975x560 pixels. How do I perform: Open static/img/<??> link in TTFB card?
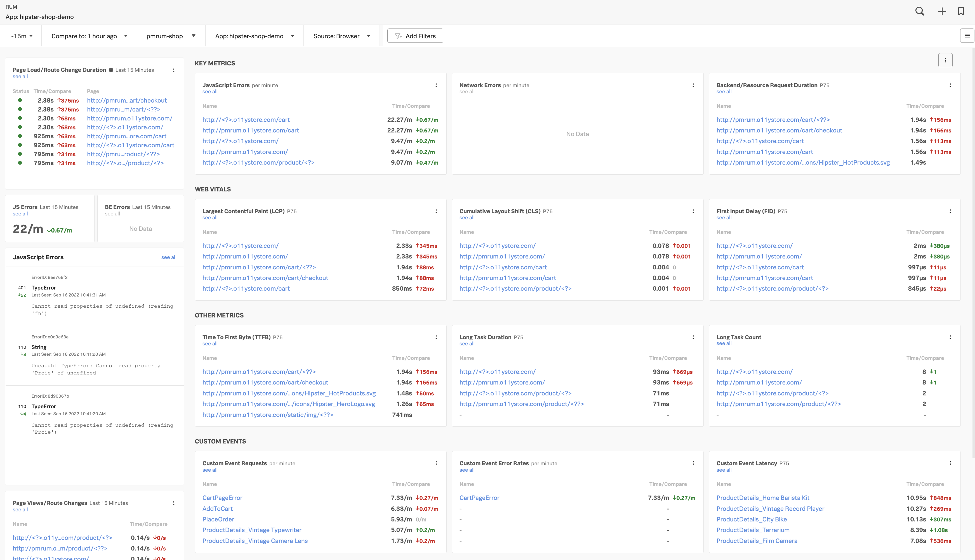coord(268,415)
